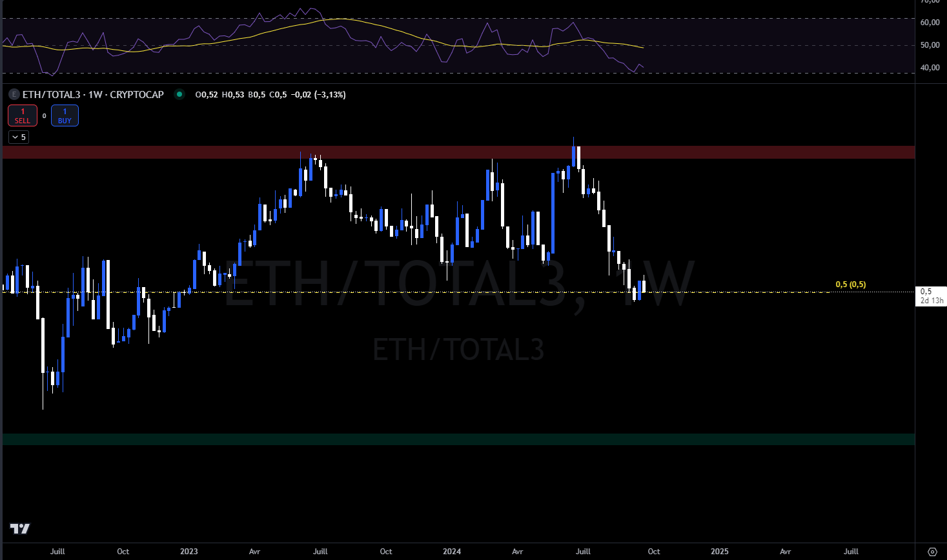Click the TradingView logo watermark
This screenshot has width=947, height=560.
[19, 528]
